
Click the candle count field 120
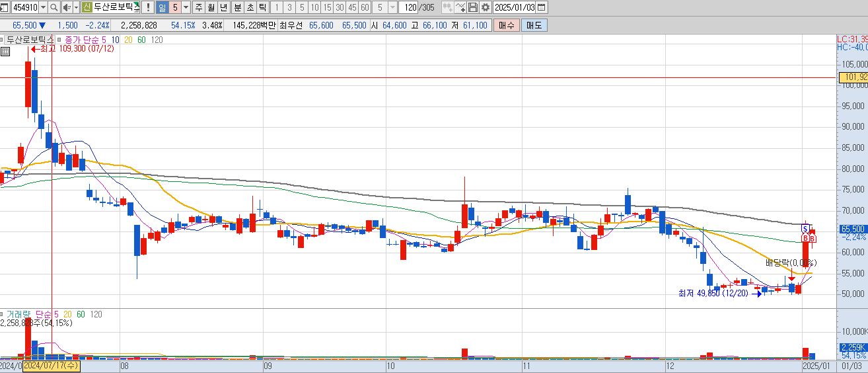point(409,8)
